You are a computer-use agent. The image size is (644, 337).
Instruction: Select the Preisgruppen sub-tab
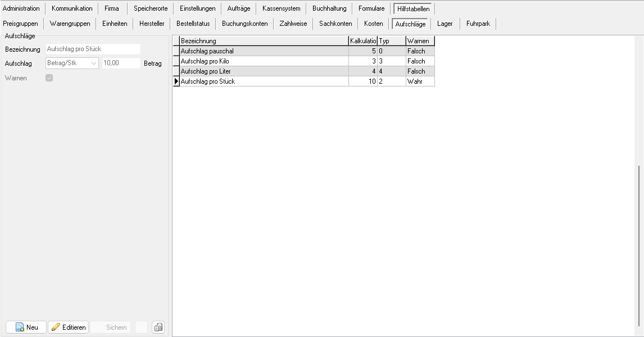pyautogui.click(x=20, y=24)
